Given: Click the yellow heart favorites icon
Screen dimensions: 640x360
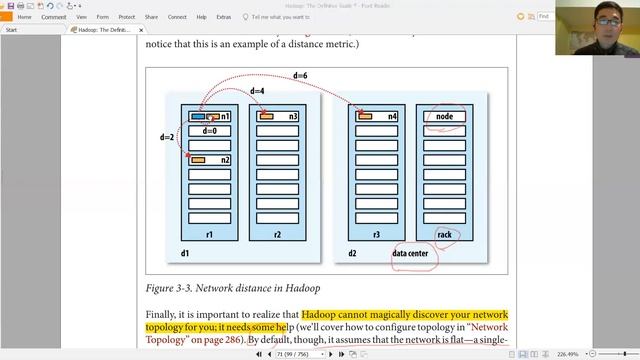Looking at the screenshot, I should 520,17.
